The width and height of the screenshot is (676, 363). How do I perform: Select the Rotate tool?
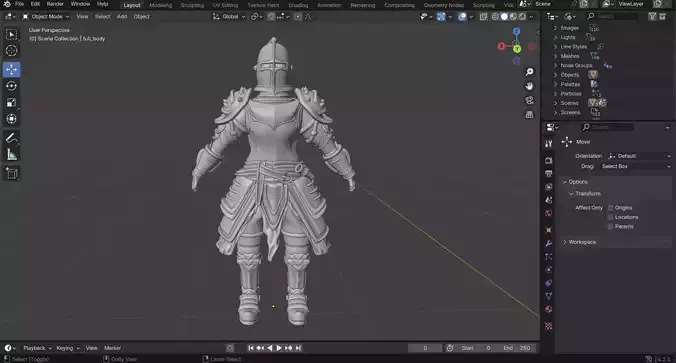12,86
